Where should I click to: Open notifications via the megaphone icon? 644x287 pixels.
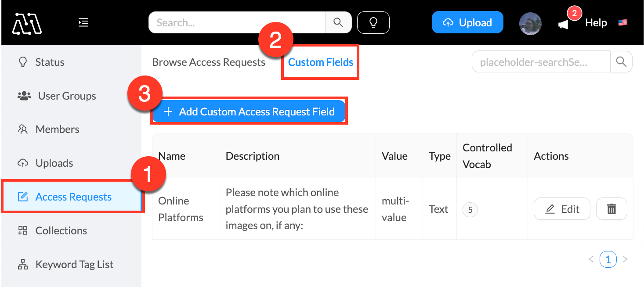click(x=564, y=24)
